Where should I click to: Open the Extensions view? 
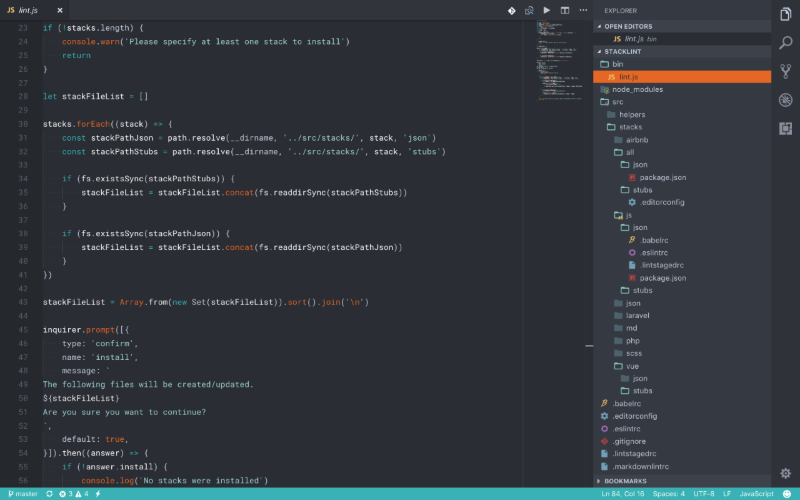(786, 128)
